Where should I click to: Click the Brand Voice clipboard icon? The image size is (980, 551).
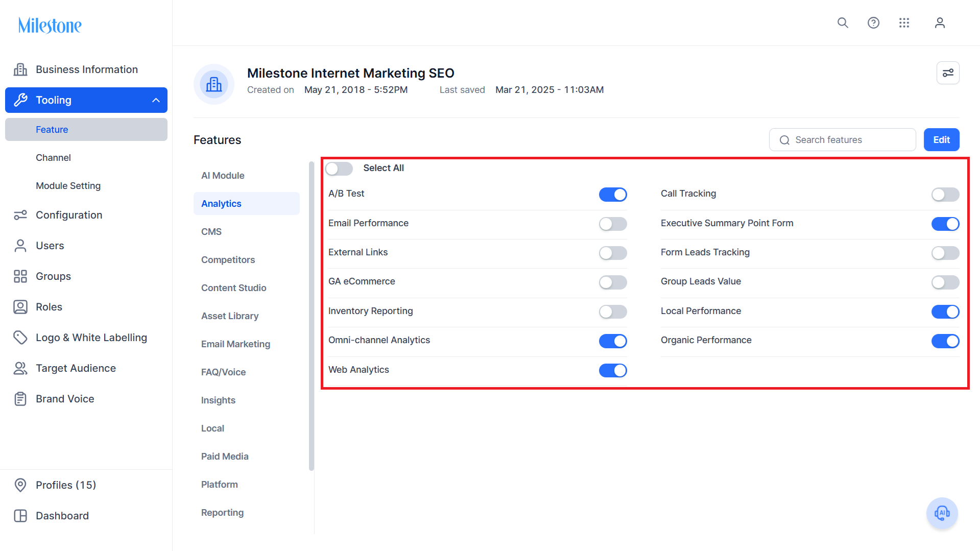tap(20, 399)
